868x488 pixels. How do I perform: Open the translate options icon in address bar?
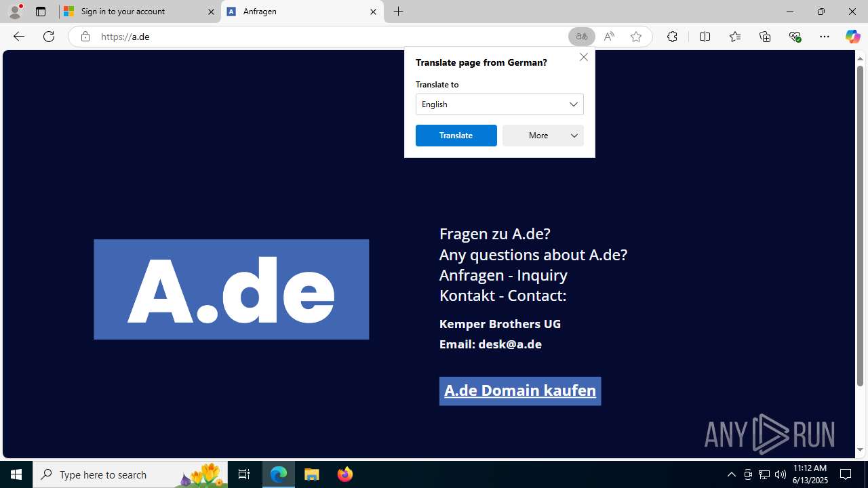click(x=582, y=37)
